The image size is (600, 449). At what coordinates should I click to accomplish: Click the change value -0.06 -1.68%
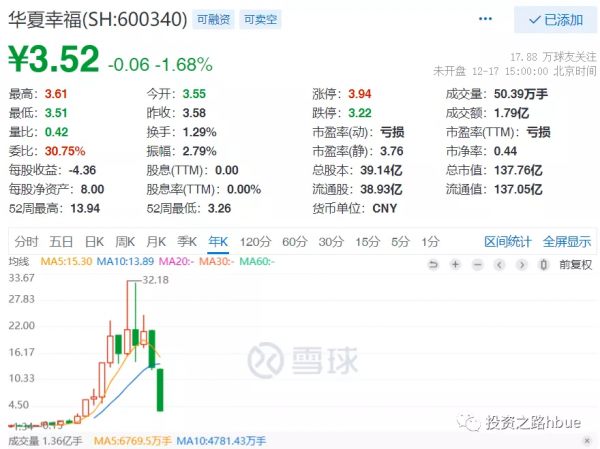(x=160, y=64)
